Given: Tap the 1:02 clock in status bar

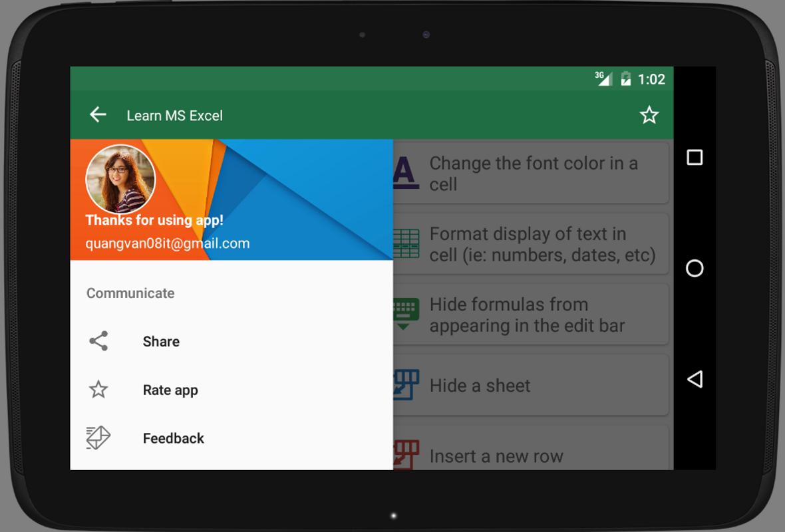Looking at the screenshot, I should point(651,79).
